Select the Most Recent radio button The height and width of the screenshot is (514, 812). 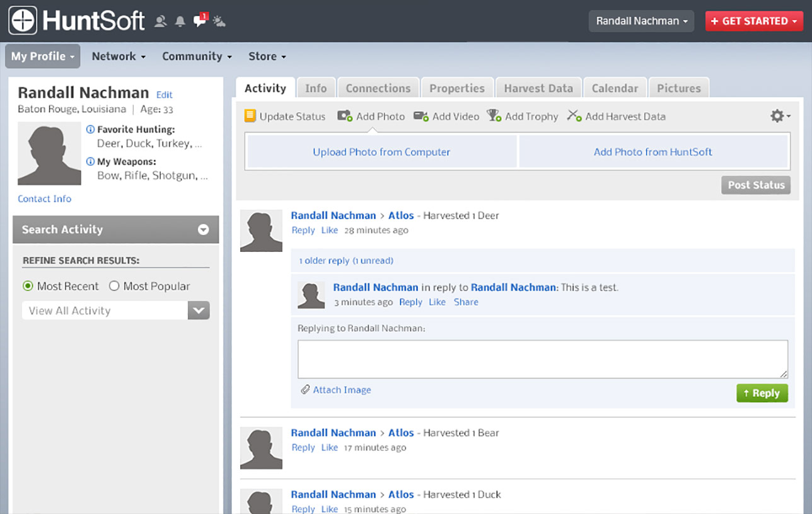point(28,286)
